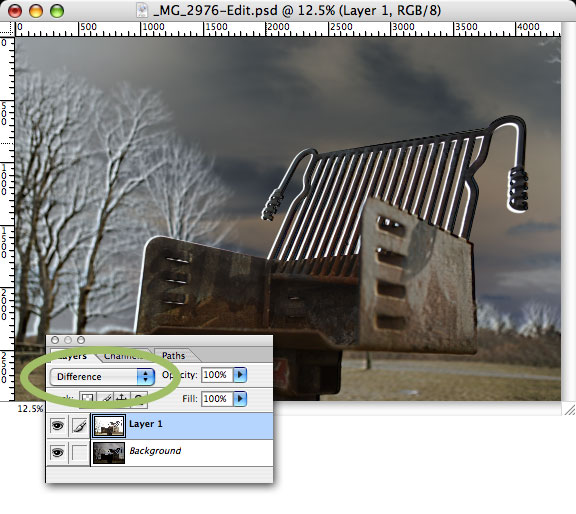Click the document icon in title bar

pyautogui.click(x=142, y=10)
